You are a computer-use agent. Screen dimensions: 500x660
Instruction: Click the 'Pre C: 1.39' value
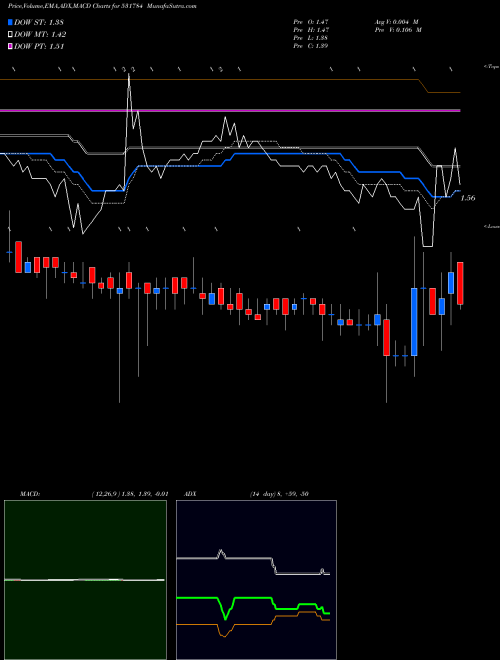tap(311, 45)
